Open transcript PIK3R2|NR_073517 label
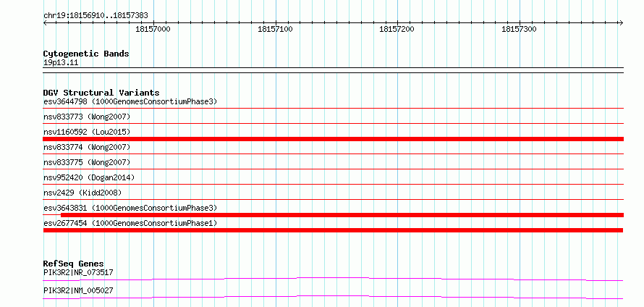 (78, 272)
